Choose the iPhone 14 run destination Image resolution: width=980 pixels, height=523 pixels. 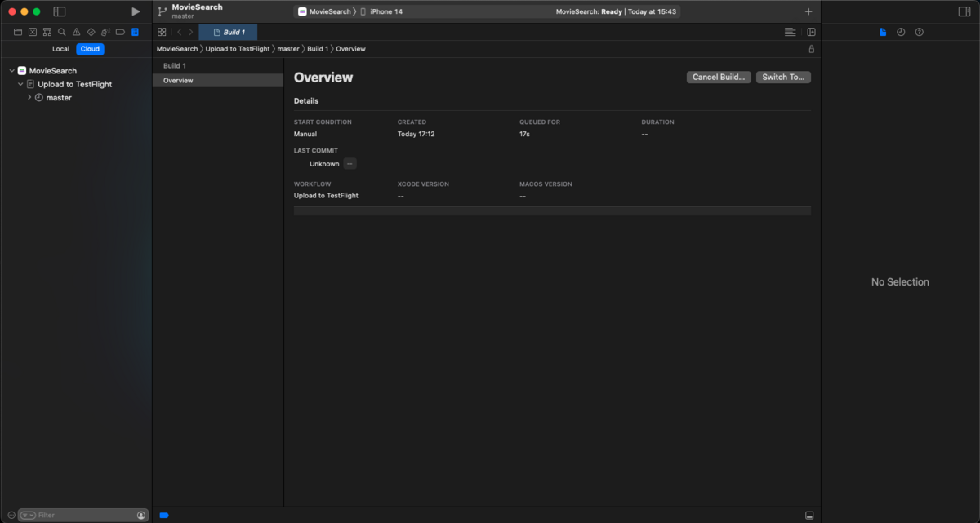point(381,11)
